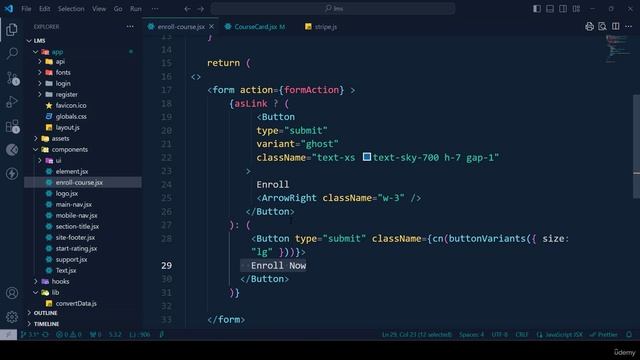Toggle the primary side bar
The height and width of the screenshot is (360, 640).
pos(537,9)
